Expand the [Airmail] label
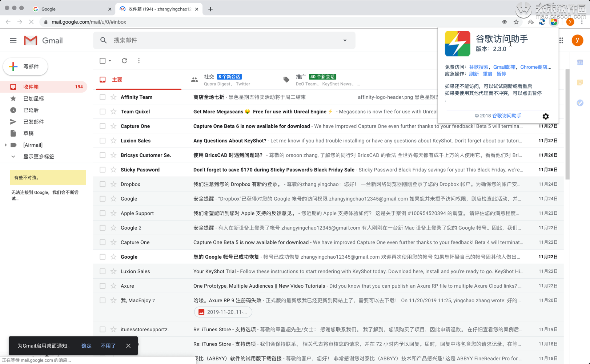 (5, 145)
